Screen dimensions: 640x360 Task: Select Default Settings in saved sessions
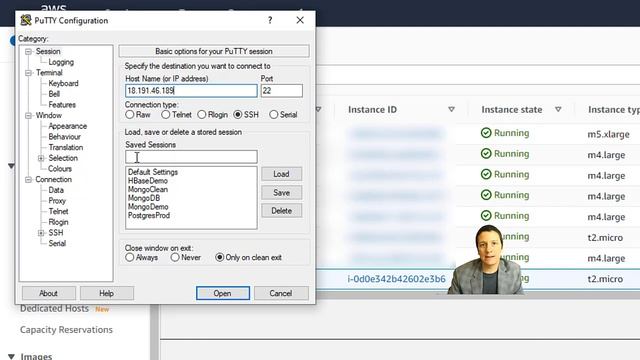click(153, 172)
